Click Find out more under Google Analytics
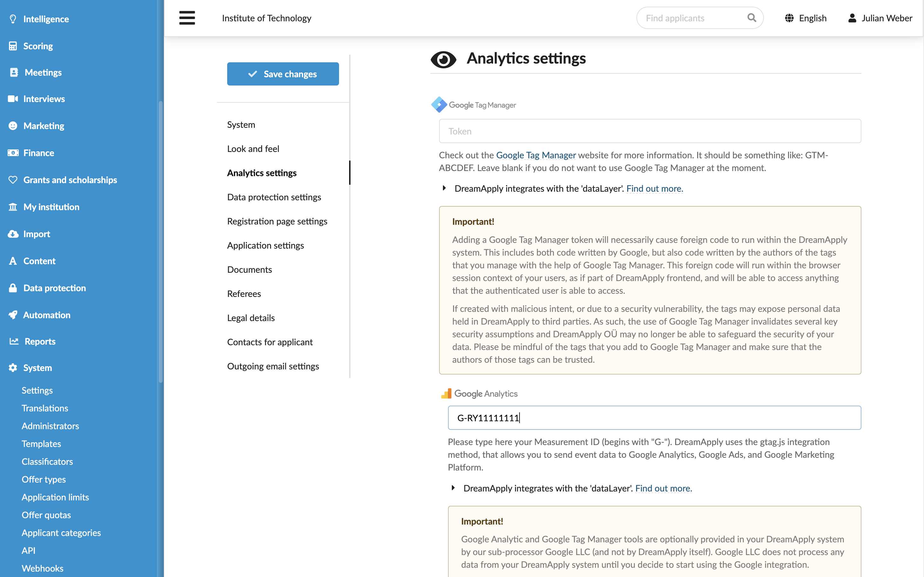Screen dimensions: 924x577 pos(663,488)
